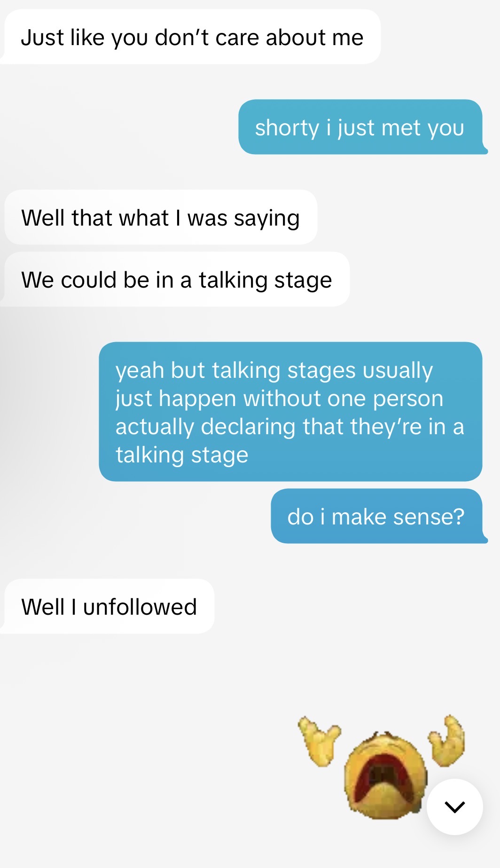
Task: Tap the 'Well that what I was saying' message
Action: pyautogui.click(x=161, y=217)
